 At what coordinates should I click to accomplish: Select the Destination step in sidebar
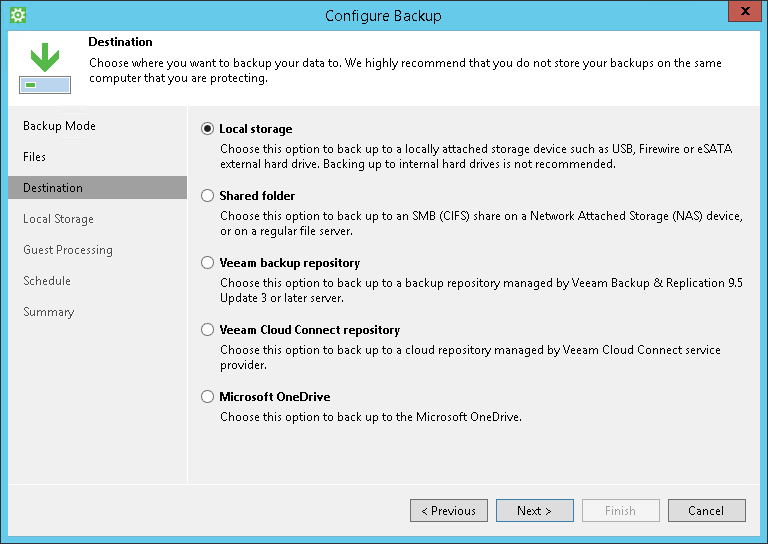pyautogui.click(x=53, y=188)
